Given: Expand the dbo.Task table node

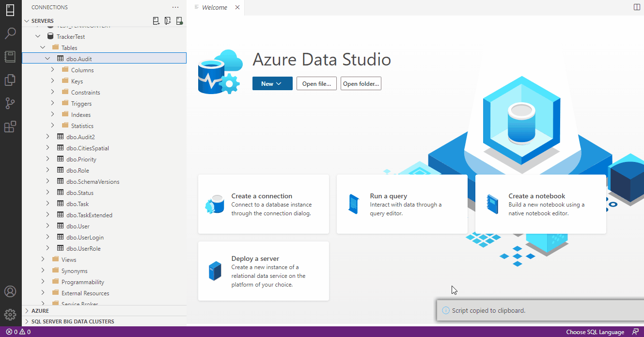Looking at the screenshot, I should pyautogui.click(x=47, y=204).
